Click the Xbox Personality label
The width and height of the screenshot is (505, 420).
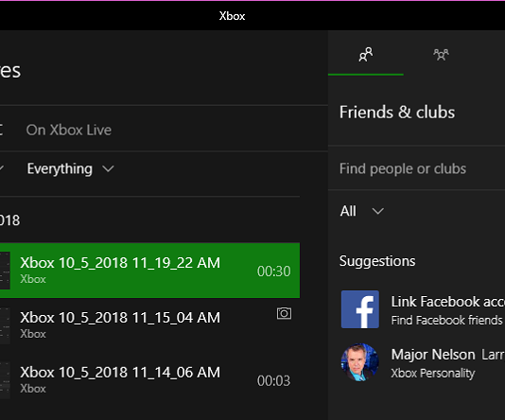pos(433,373)
